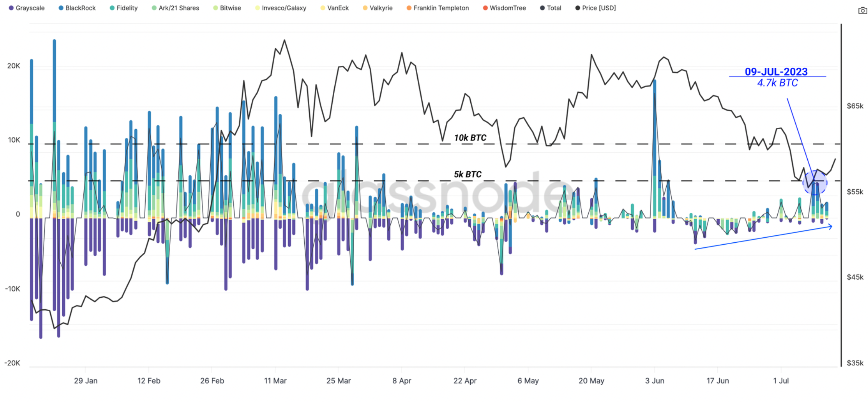This screenshot has width=868, height=402.
Task: Click the 5k BTC threshold label
Action: point(467,174)
